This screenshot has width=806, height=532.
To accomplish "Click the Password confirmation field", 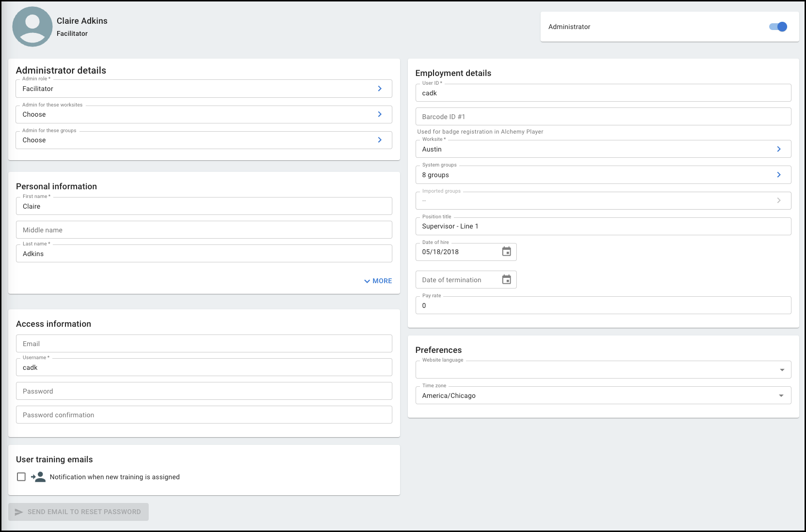I will click(x=204, y=415).
